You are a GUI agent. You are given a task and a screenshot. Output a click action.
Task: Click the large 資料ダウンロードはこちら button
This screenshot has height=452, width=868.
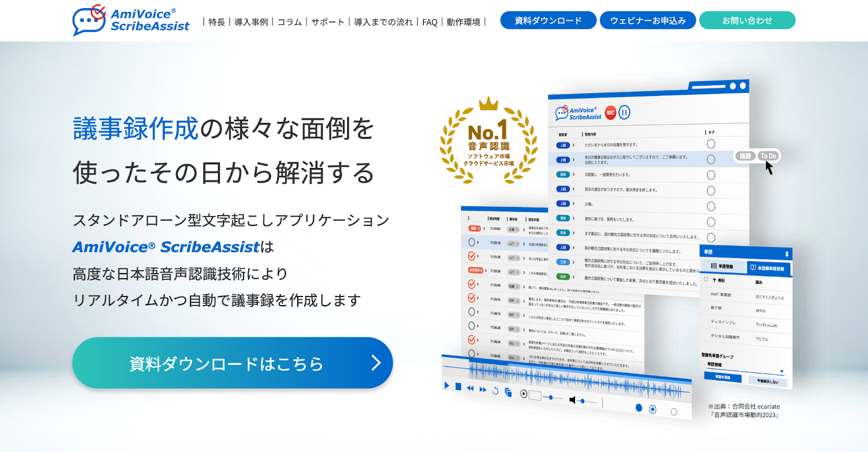pyautogui.click(x=232, y=363)
